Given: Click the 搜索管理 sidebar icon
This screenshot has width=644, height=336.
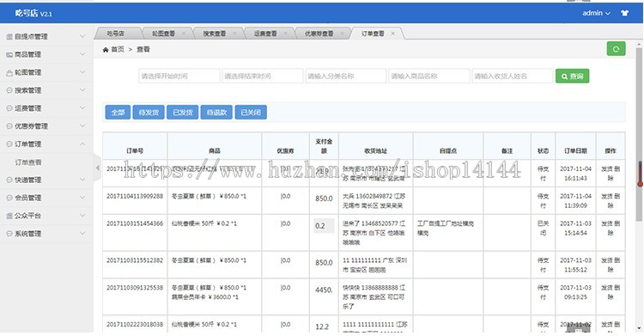Looking at the screenshot, I should [x=9, y=90].
